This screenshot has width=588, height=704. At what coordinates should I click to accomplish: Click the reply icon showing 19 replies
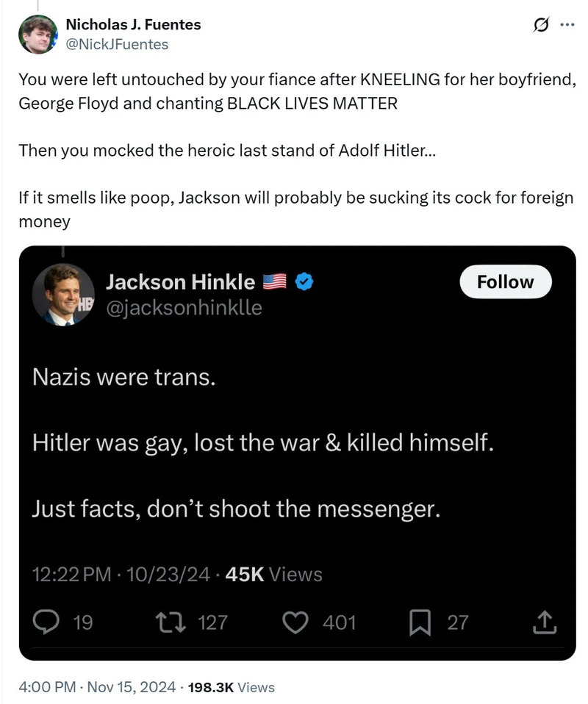47,622
